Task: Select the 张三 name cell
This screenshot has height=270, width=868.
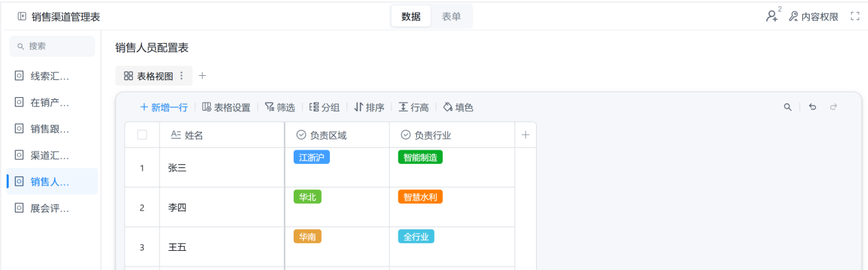Action: [x=222, y=167]
